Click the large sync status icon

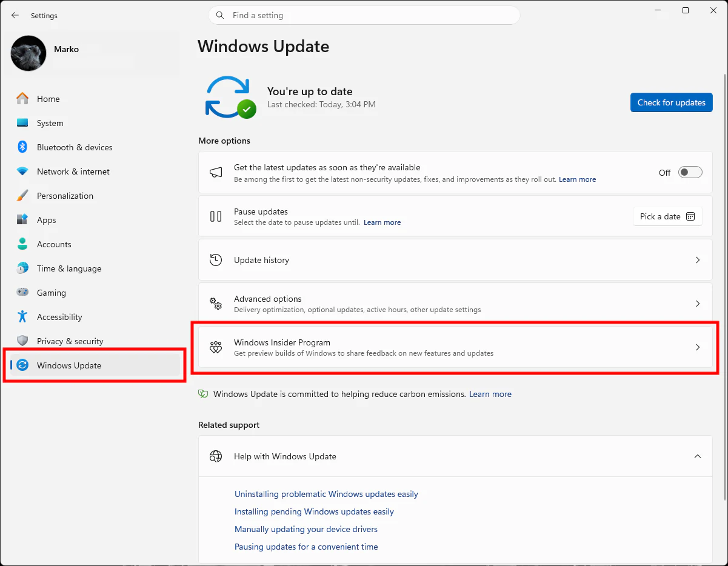click(230, 98)
